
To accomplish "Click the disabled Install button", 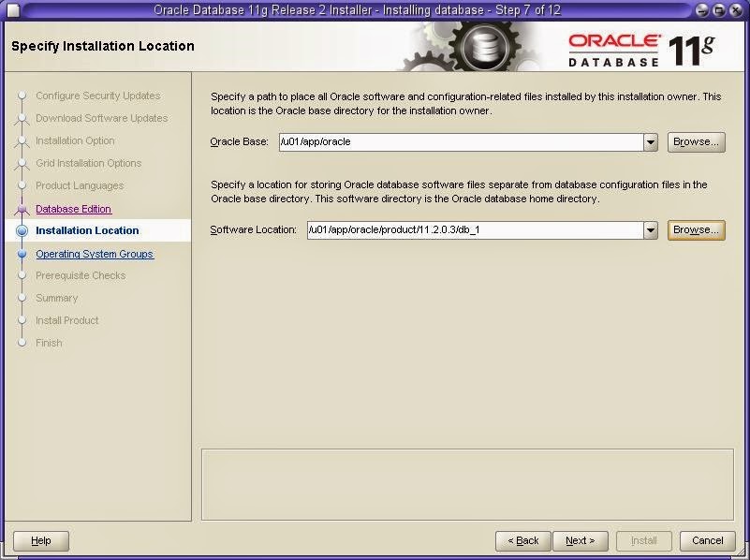I will click(x=644, y=541).
